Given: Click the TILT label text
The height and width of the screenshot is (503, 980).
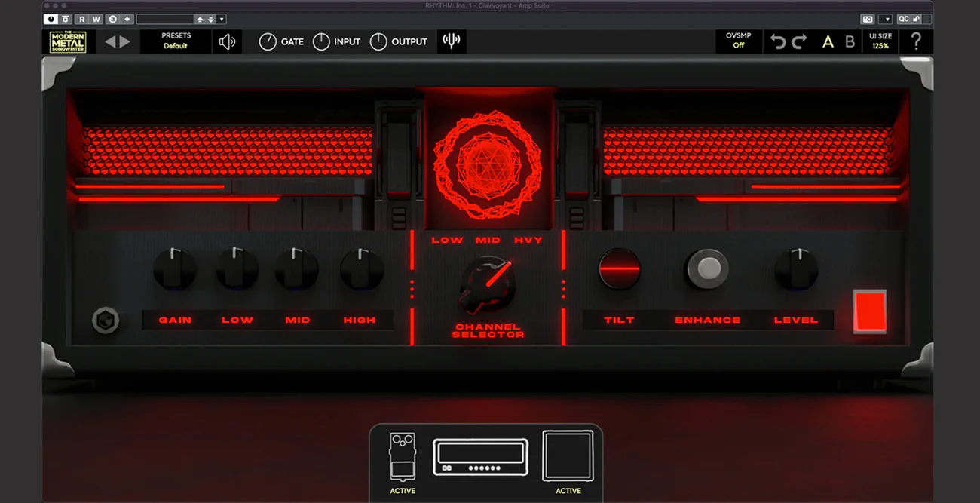Looking at the screenshot, I should (x=619, y=320).
